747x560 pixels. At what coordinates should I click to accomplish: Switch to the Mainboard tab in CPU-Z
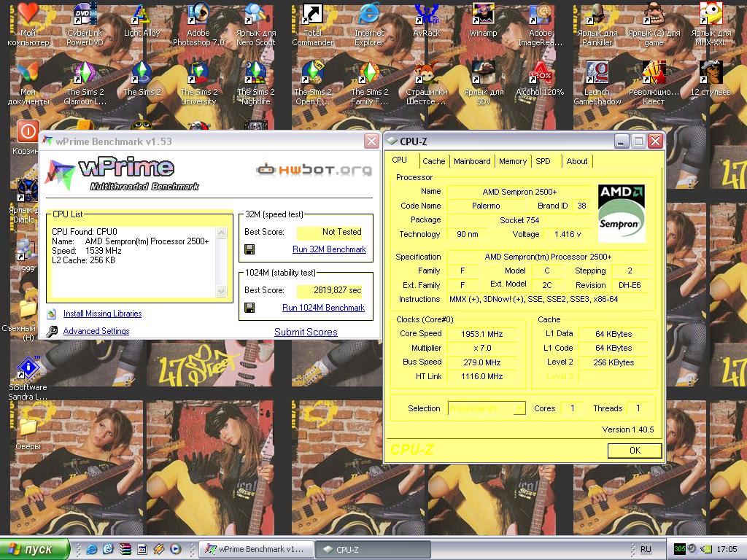coord(472,161)
